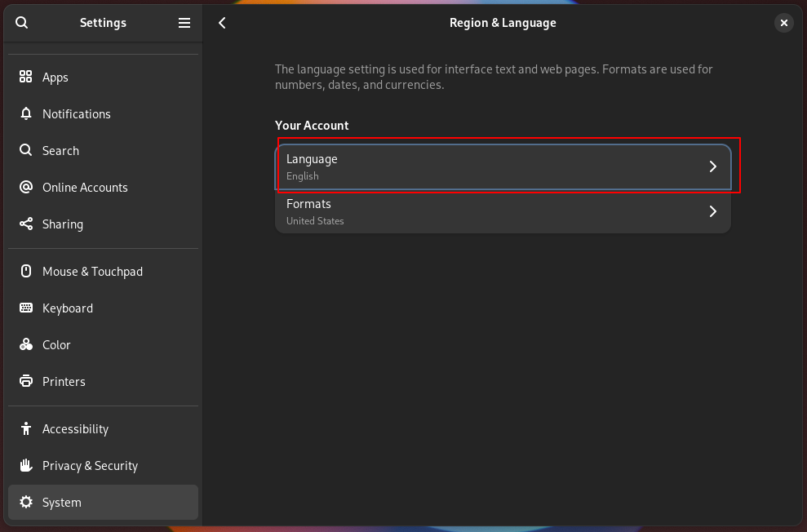The width and height of the screenshot is (807, 532).
Task: Click the System gear icon
Action: tap(26, 502)
